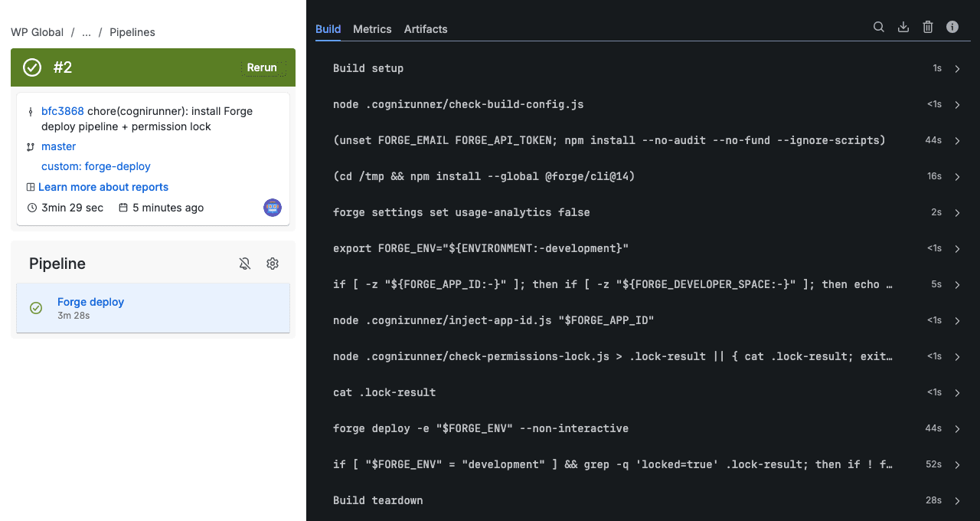Click the 'inject-app-id.js' command text
The height and width of the screenshot is (521, 980).
pyautogui.click(x=494, y=320)
